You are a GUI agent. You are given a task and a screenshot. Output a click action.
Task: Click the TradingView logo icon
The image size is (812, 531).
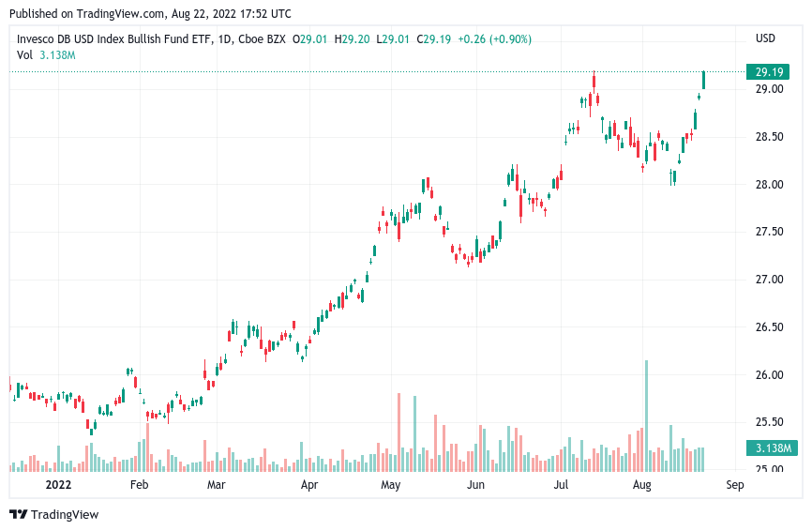[18, 514]
